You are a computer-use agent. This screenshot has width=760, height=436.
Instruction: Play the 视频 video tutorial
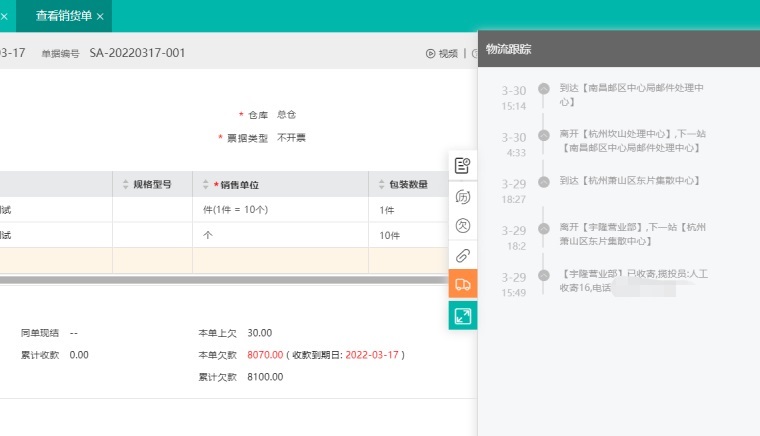pyautogui.click(x=442, y=54)
